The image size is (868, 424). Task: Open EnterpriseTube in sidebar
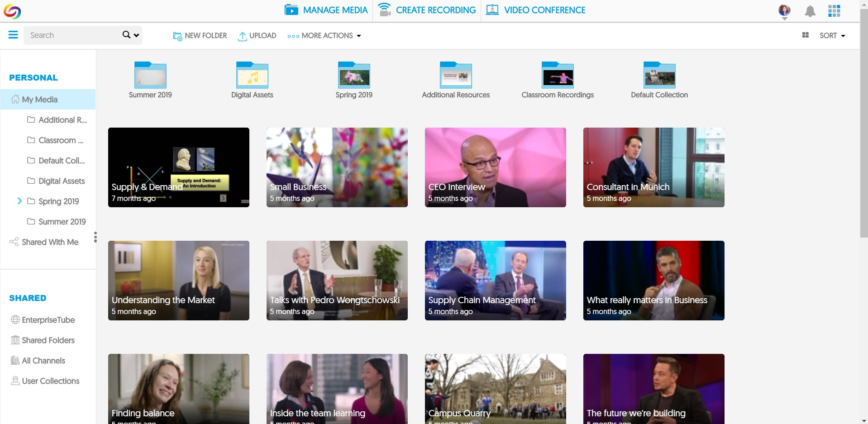coord(43,320)
